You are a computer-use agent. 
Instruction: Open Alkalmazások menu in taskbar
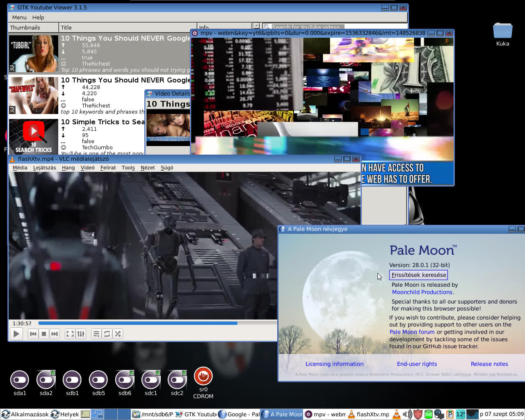tap(25, 414)
